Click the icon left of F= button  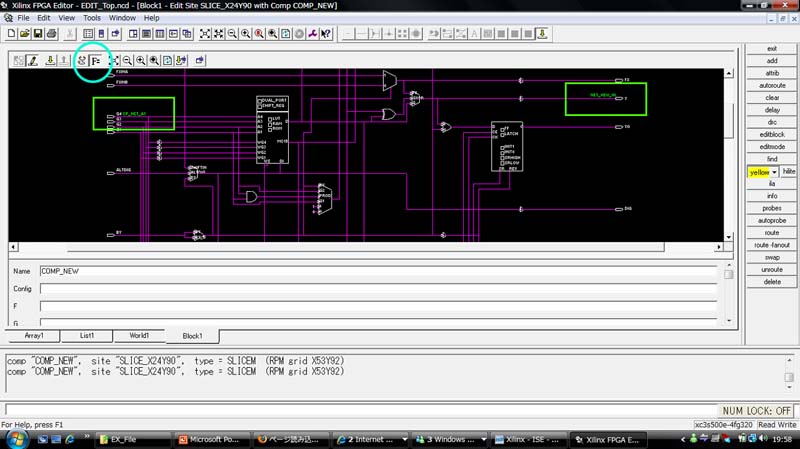tap(82, 61)
